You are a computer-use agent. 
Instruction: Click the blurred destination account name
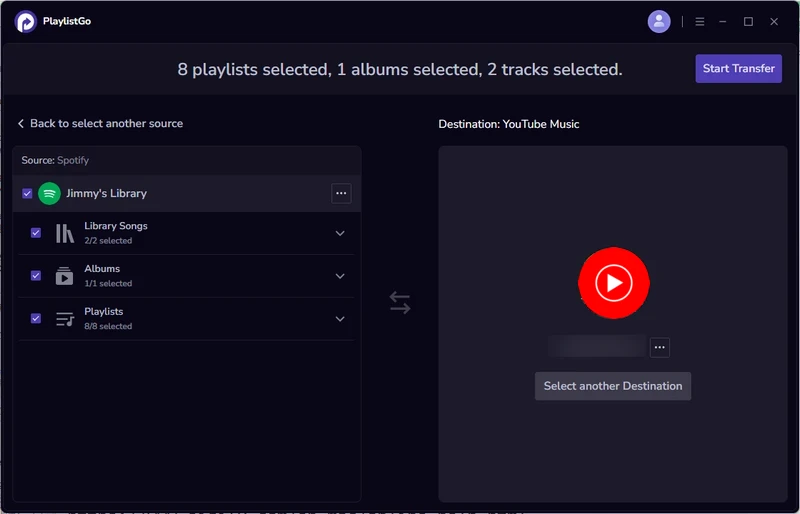pyautogui.click(x=597, y=347)
